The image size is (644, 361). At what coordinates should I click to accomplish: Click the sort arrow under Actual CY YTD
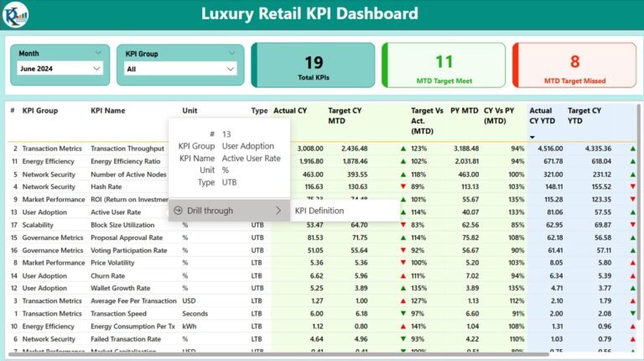coord(532,138)
